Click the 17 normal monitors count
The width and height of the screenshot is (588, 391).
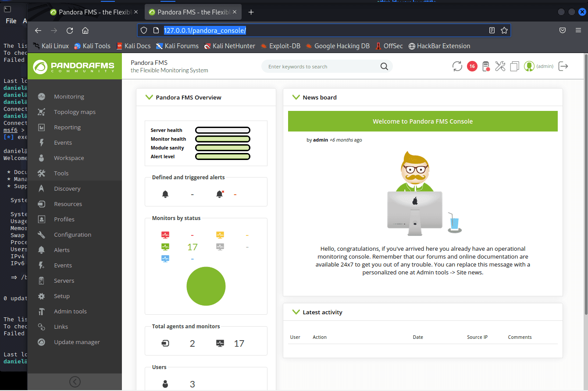(x=192, y=247)
